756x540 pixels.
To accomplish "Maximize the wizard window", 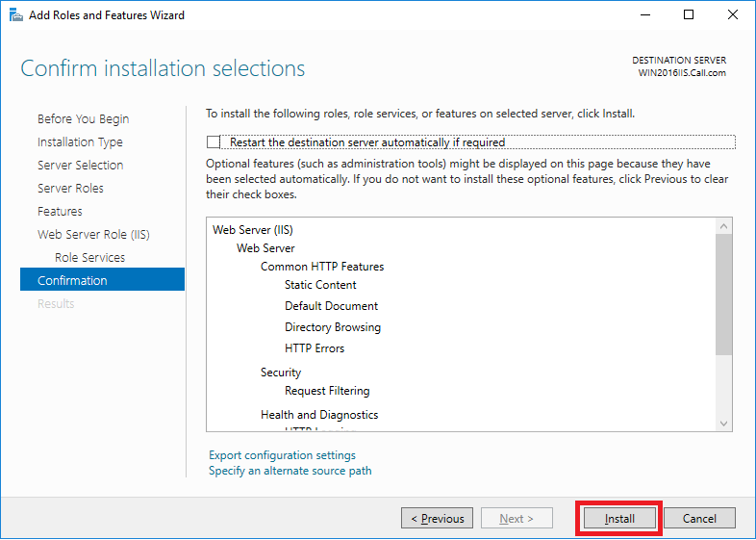I will pos(689,15).
